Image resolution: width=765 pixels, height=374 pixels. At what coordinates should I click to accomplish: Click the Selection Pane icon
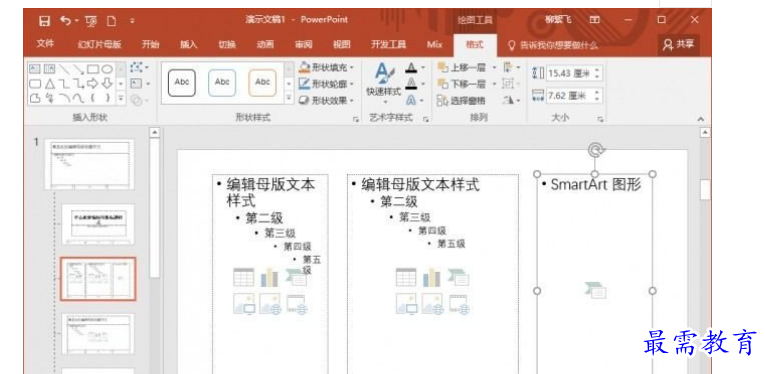(462, 100)
